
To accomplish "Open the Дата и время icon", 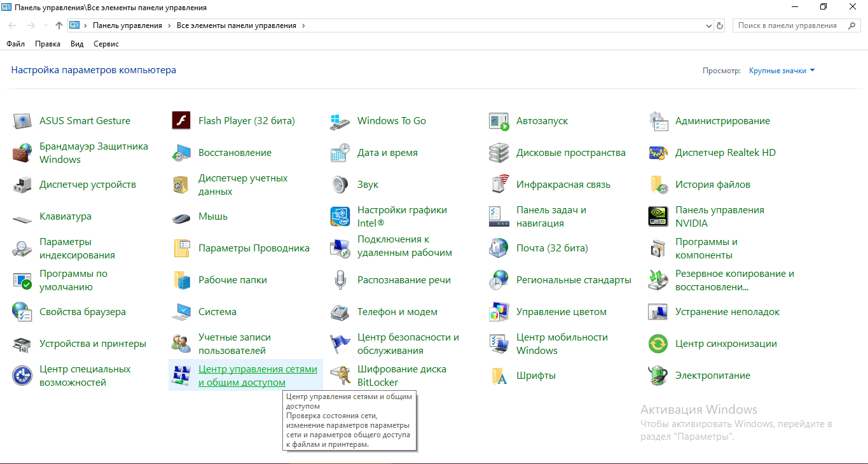I will [341, 153].
